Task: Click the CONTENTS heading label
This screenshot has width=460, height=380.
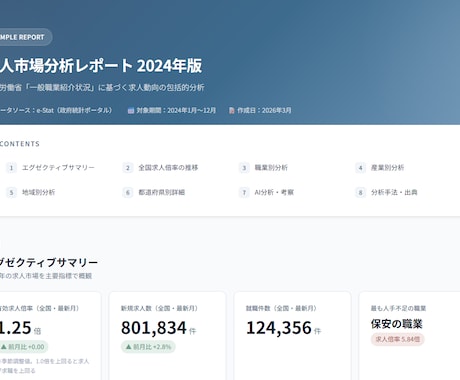Action: pyautogui.click(x=20, y=144)
